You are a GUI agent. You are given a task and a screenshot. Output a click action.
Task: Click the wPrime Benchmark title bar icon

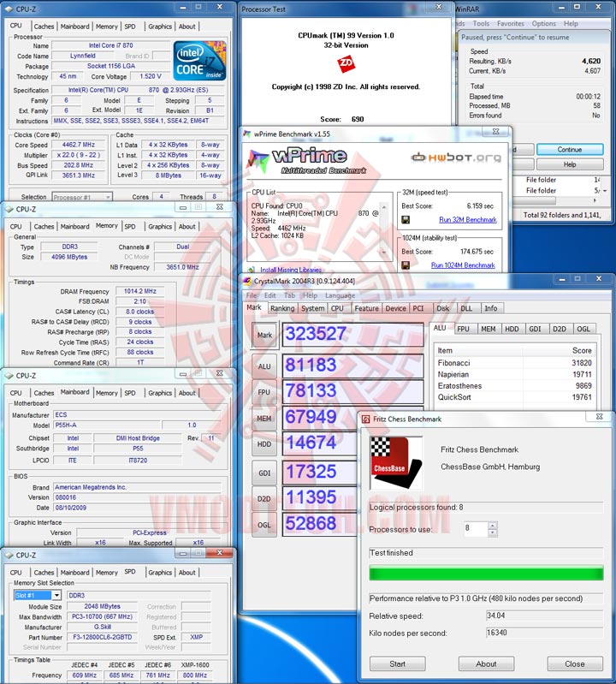point(247,134)
